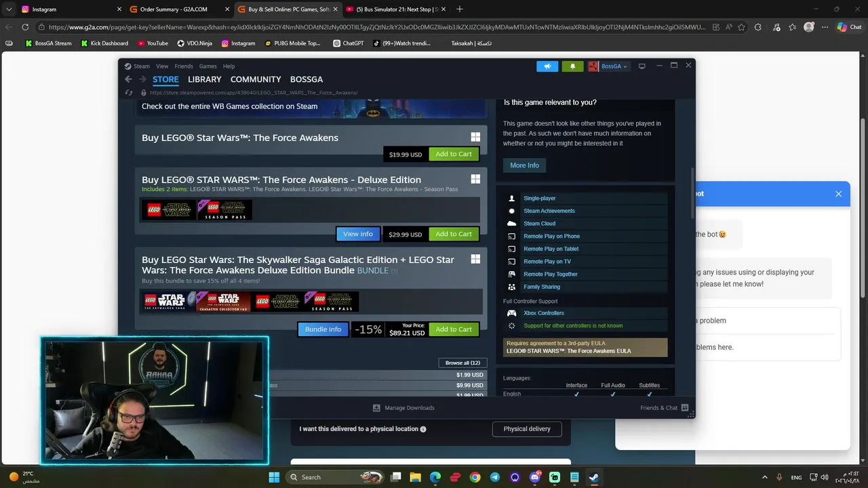The height and width of the screenshot is (488, 868).
Task: Click Steam icon in Windows taskbar
Action: (594, 477)
